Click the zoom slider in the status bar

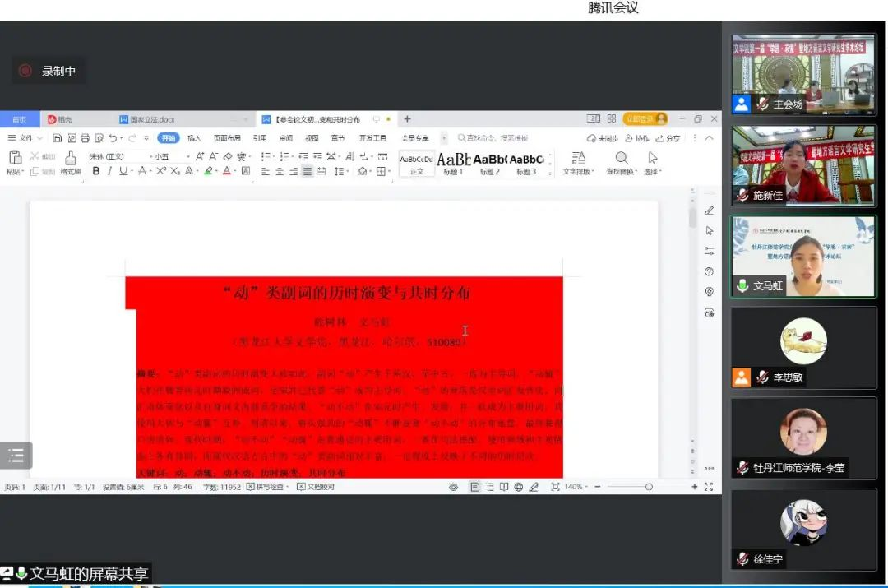pyautogui.click(x=649, y=487)
